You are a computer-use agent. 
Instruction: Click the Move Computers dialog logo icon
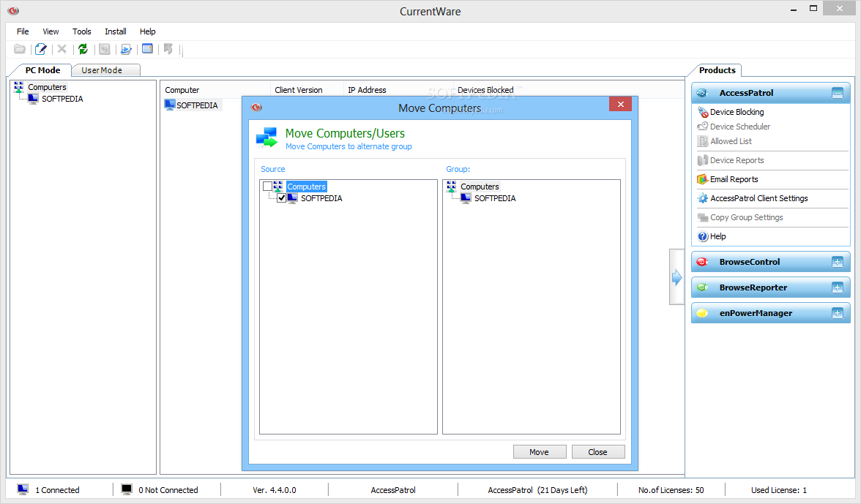click(x=256, y=107)
